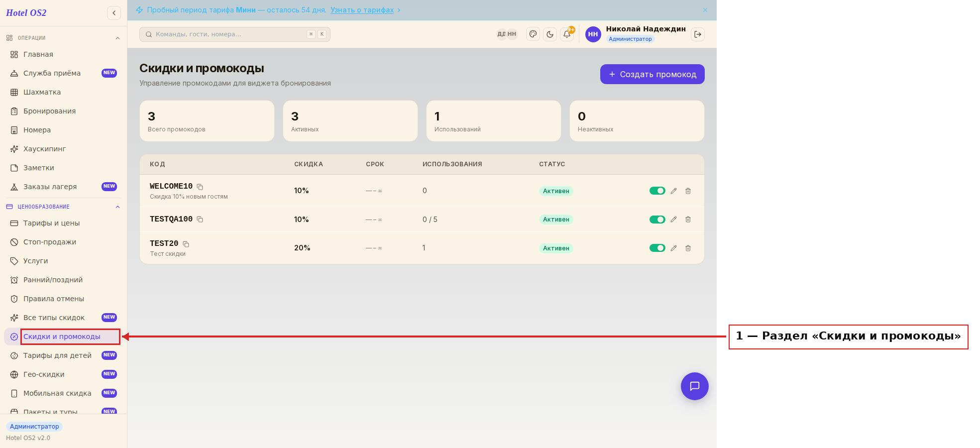This screenshot has height=448, width=980.
Task: Click the logout icon
Action: tap(698, 34)
